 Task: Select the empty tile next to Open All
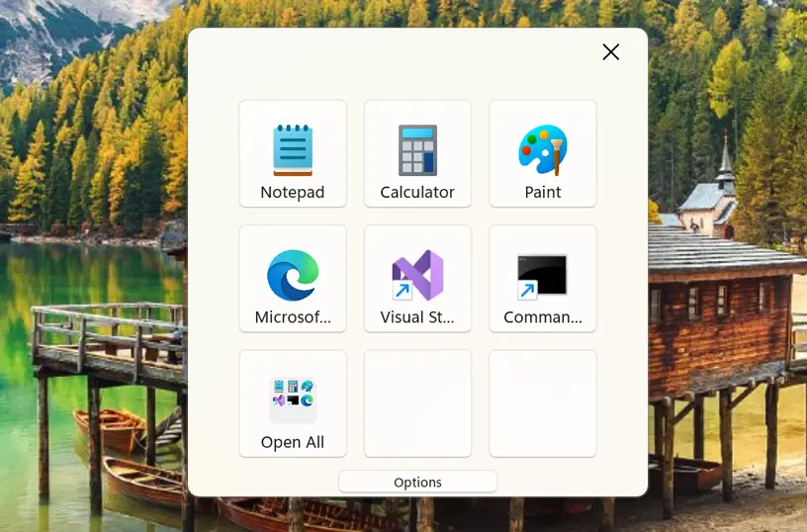pyautogui.click(x=417, y=403)
